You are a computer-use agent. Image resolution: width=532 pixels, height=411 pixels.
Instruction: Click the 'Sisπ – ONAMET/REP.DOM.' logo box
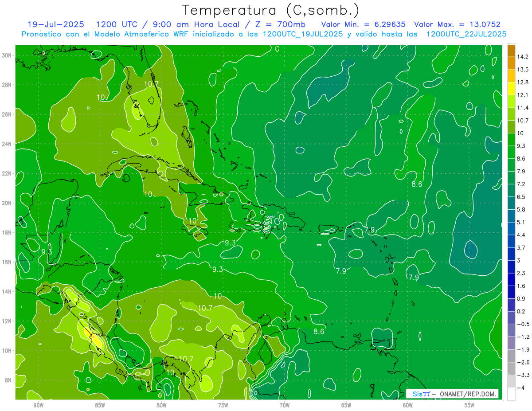point(452,394)
